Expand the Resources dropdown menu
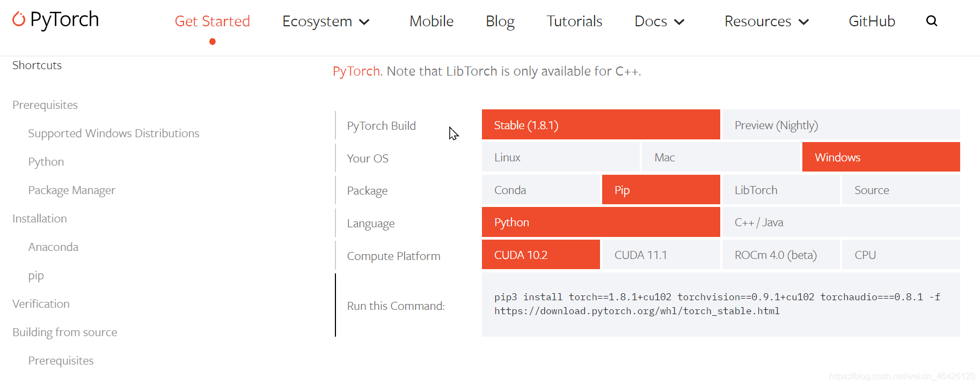This screenshot has width=980, height=386. pos(766,21)
